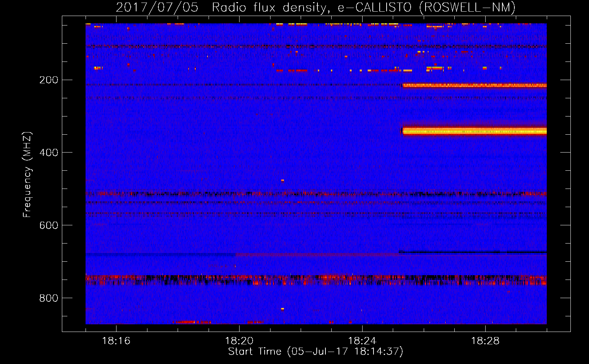Click the 'Start Time (05-Jul-17 18:14:37)' label
589x364 pixels.
316,352
